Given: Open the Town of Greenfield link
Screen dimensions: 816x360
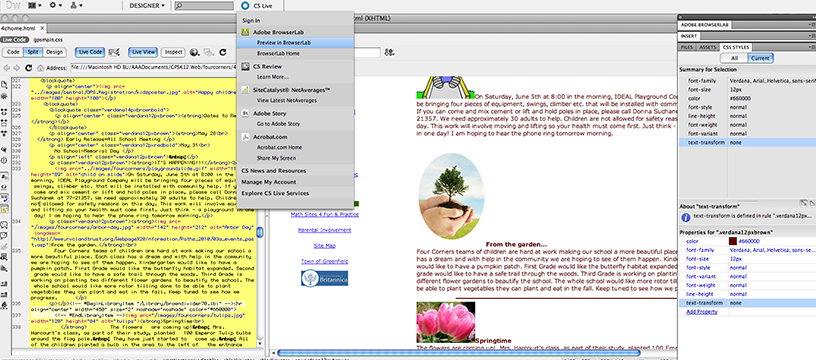Looking at the screenshot, I should point(324,261).
